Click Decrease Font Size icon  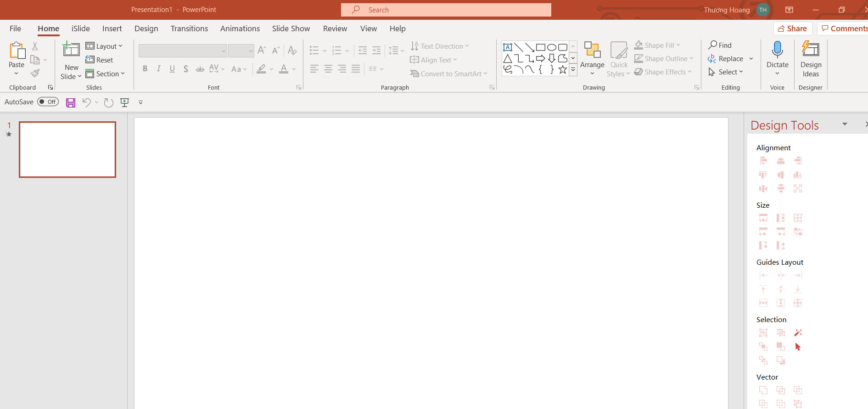click(x=275, y=50)
